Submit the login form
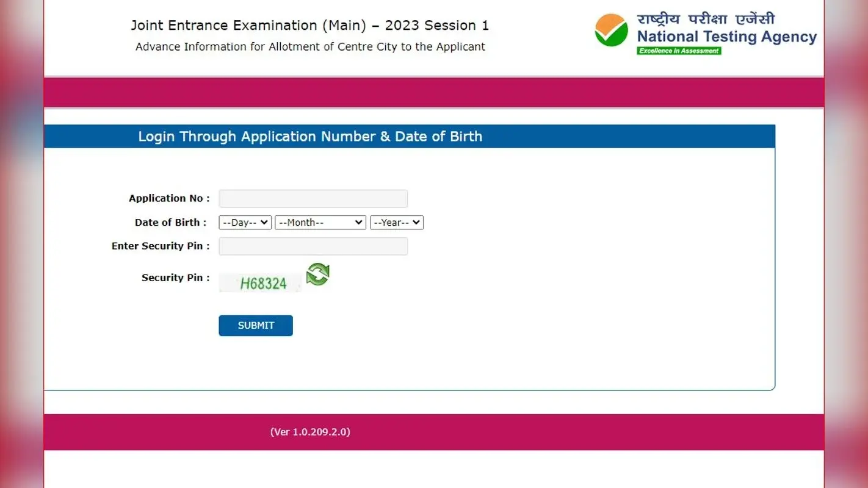Image resolution: width=868 pixels, height=488 pixels. click(x=256, y=326)
